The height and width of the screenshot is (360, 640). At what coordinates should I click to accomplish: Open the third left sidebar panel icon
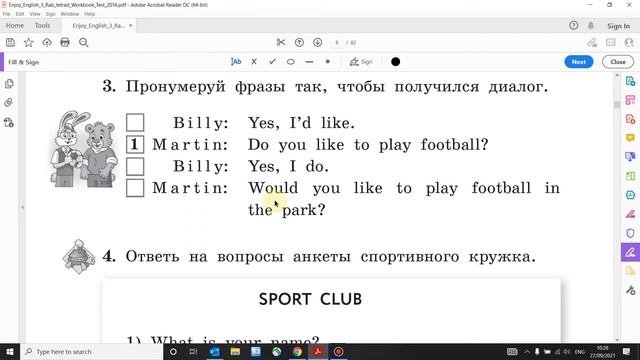tap(9, 122)
